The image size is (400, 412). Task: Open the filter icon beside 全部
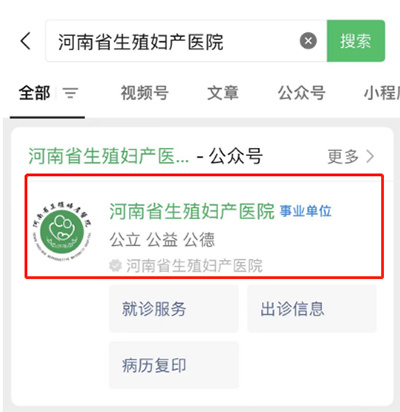(x=71, y=93)
